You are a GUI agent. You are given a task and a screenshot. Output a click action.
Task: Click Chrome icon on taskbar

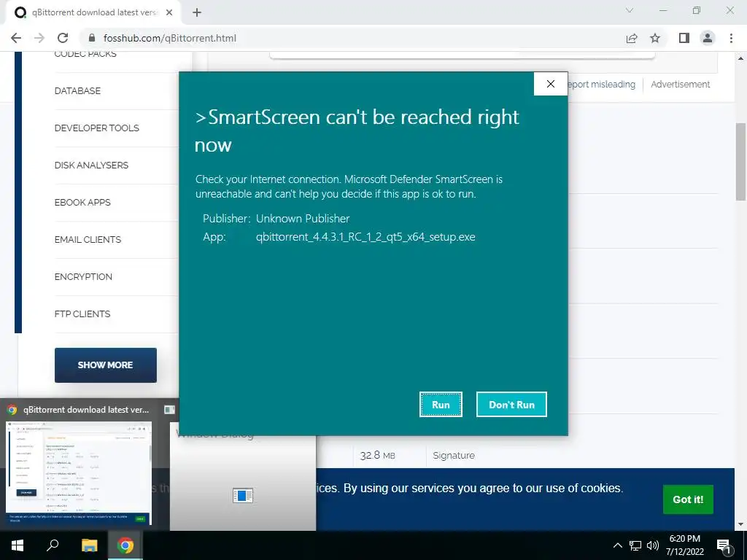125,545
